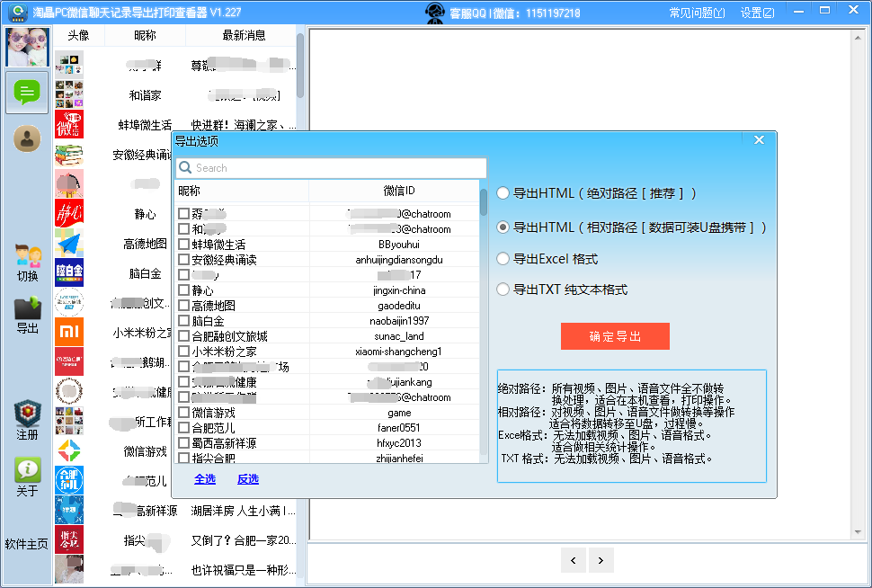Enable the 微信游戏 checkbox
This screenshot has width=872, height=588.
coord(183,413)
